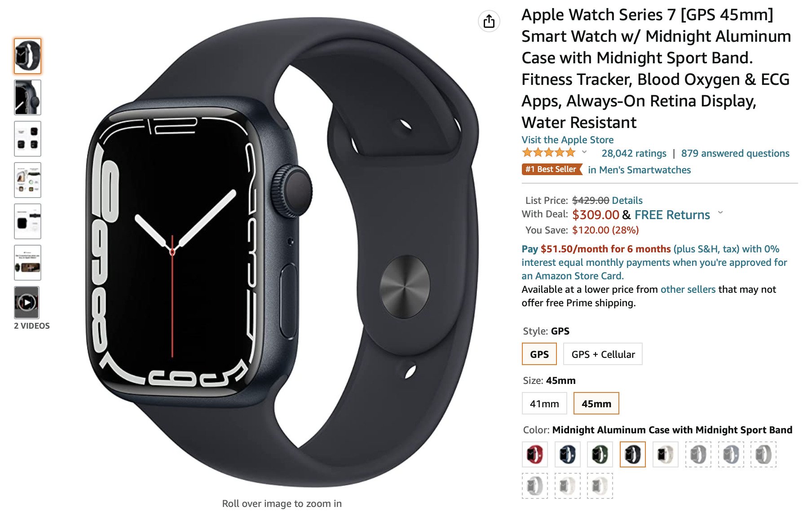Choose the blue watch color swatch
Viewport: 812px width, 511px height.
coord(568,454)
